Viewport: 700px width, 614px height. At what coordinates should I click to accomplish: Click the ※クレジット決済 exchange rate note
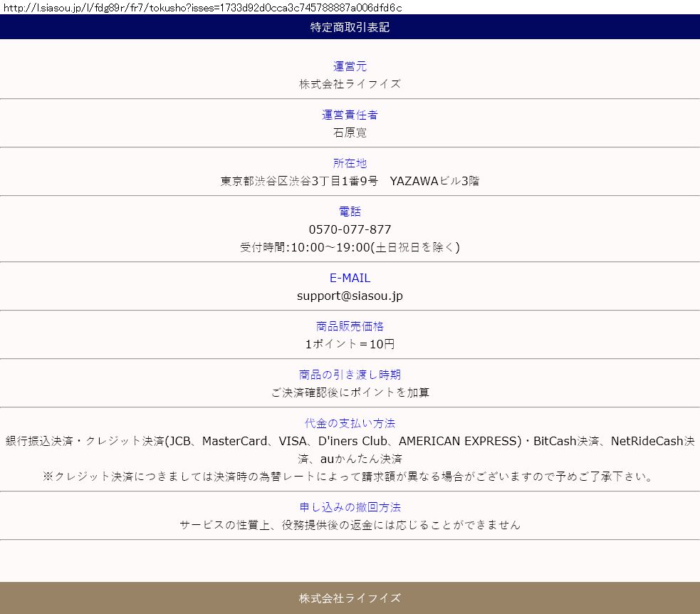click(x=350, y=477)
